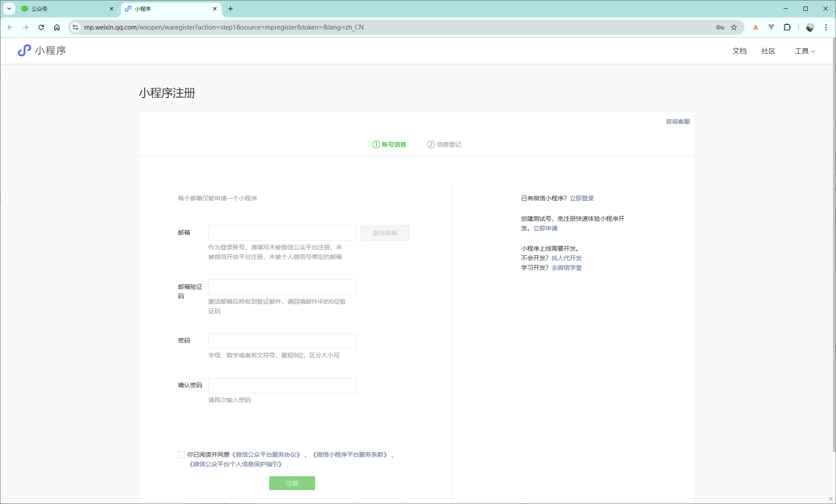Switch to the 小程序 tab
The height and width of the screenshot is (504, 836).
click(171, 9)
